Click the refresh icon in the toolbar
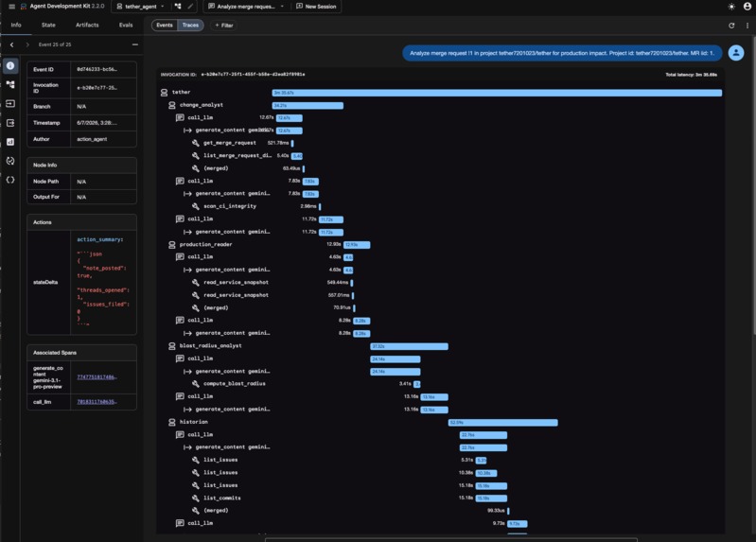The height and width of the screenshot is (542, 756). click(x=731, y=26)
